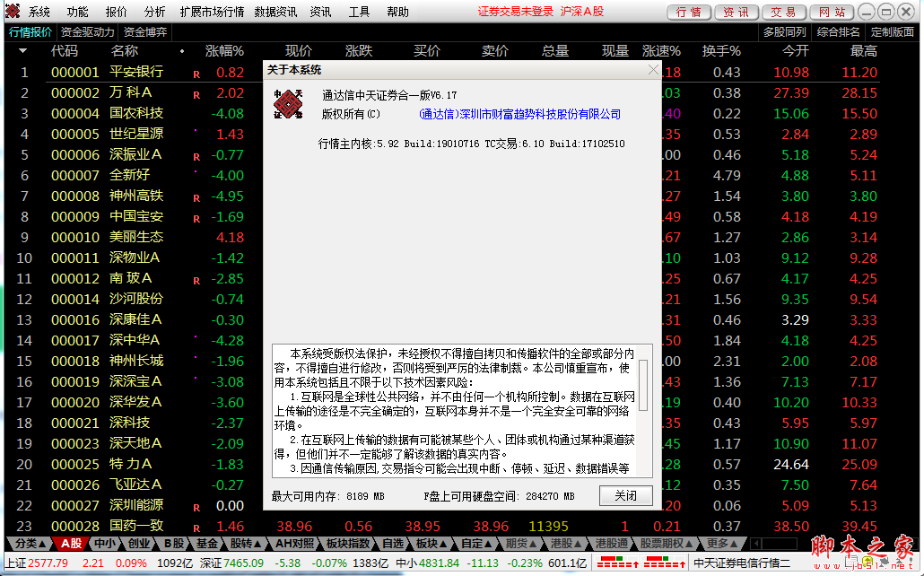924x576 pixels.
Task: Click 中天证券电信行情二 in status bar
Action: pos(742,563)
